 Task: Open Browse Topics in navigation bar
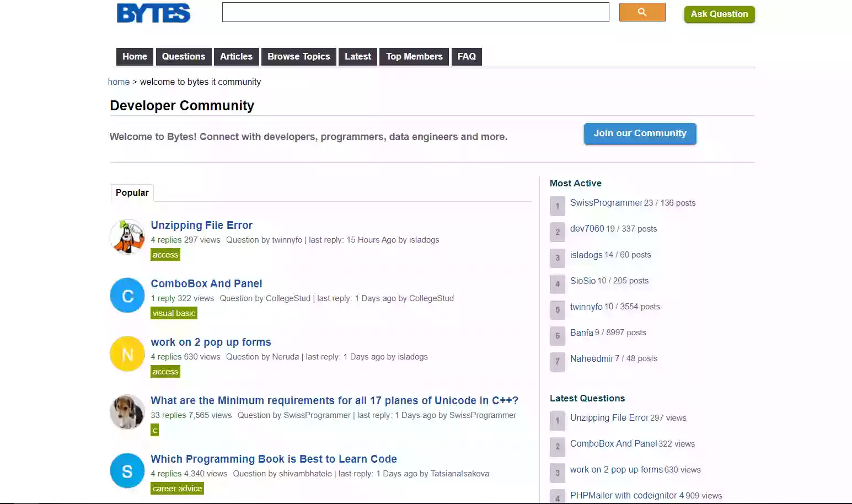299,57
